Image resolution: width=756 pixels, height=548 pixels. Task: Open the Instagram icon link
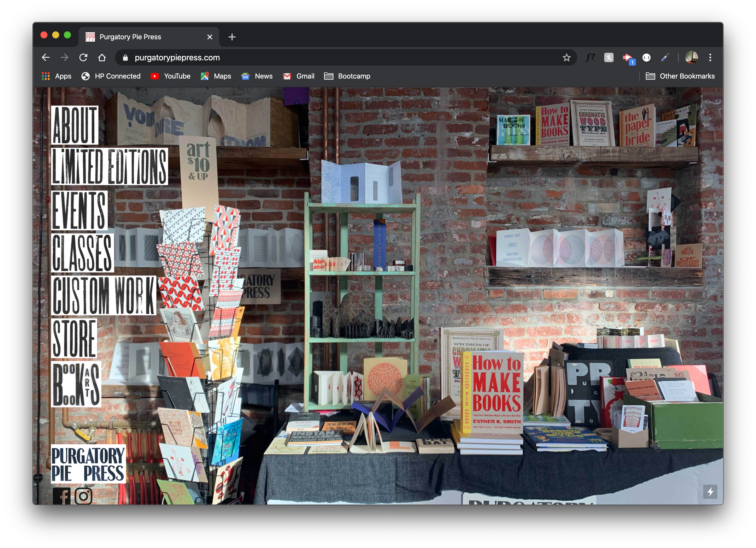[x=83, y=496]
